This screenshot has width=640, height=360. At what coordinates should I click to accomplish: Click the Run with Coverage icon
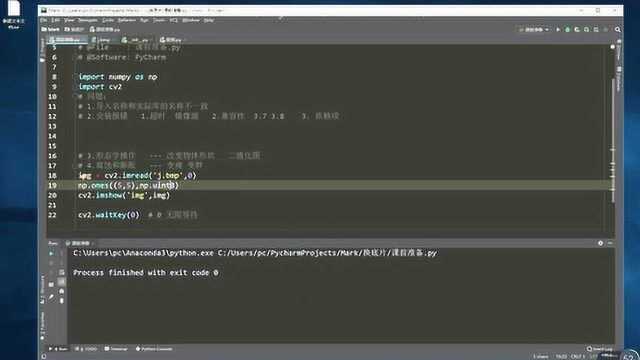click(x=577, y=29)
